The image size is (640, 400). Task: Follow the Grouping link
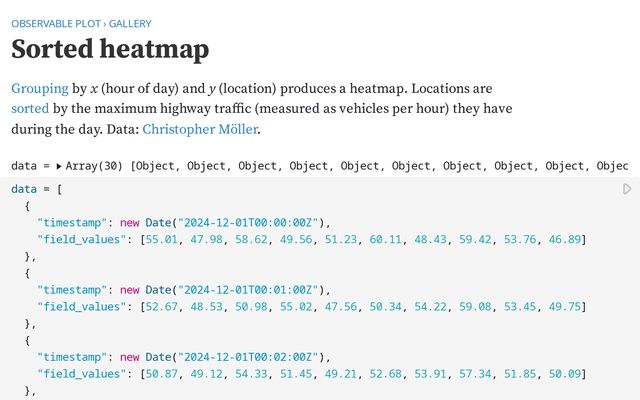coord(39,89)
